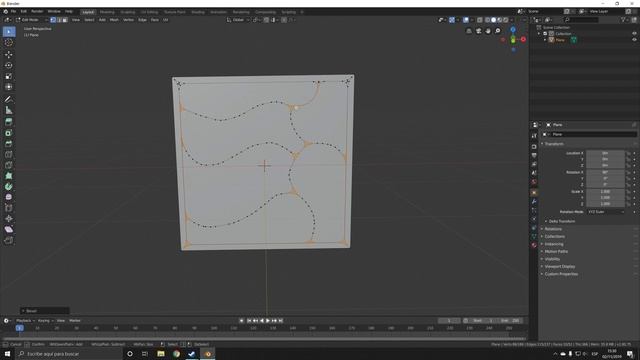The height and width of the screenshot is (360, 640).
Task: Select the Smooth tool
Action: tap(9, 197)
